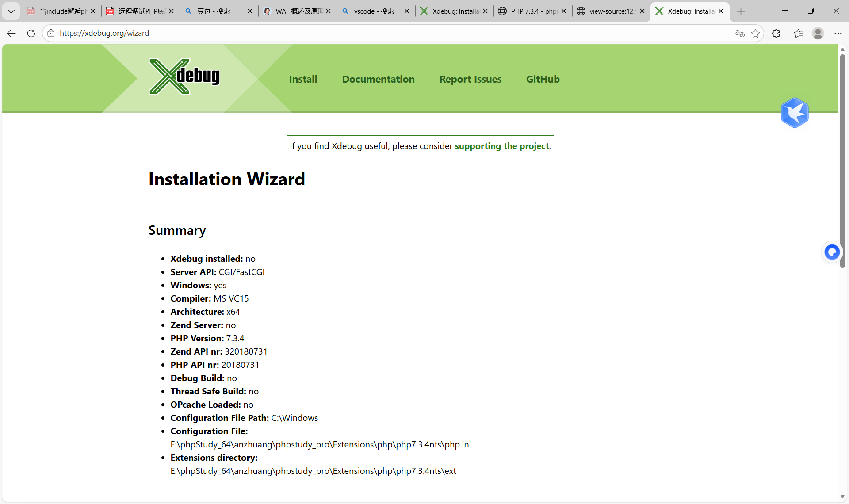Open browser settings and more menu
The image size is (849, 504).
(838, 33)
